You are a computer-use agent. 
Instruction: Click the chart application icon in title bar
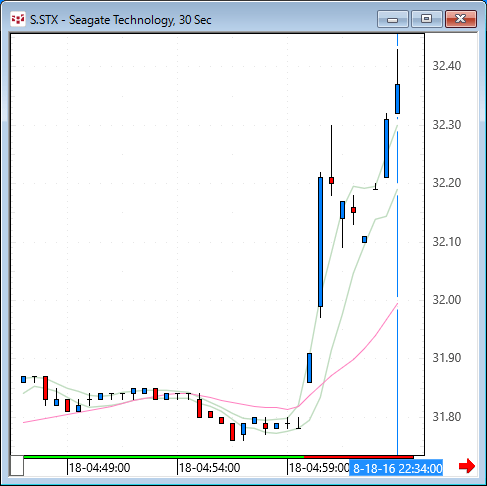click(x=18, y=19)
